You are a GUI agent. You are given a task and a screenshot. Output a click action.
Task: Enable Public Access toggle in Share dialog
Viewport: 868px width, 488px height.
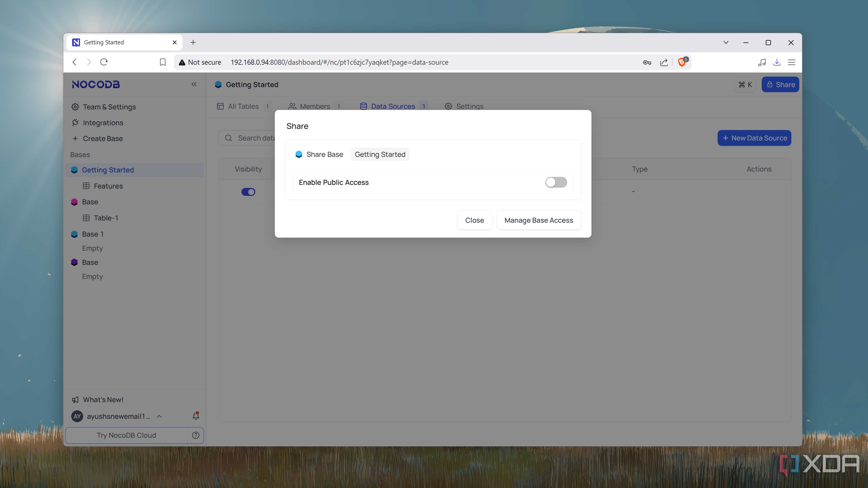point(556,182)
